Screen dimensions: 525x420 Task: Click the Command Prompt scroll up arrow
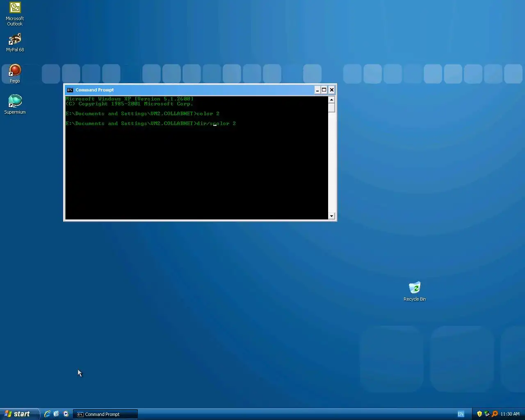pos(331,100)
